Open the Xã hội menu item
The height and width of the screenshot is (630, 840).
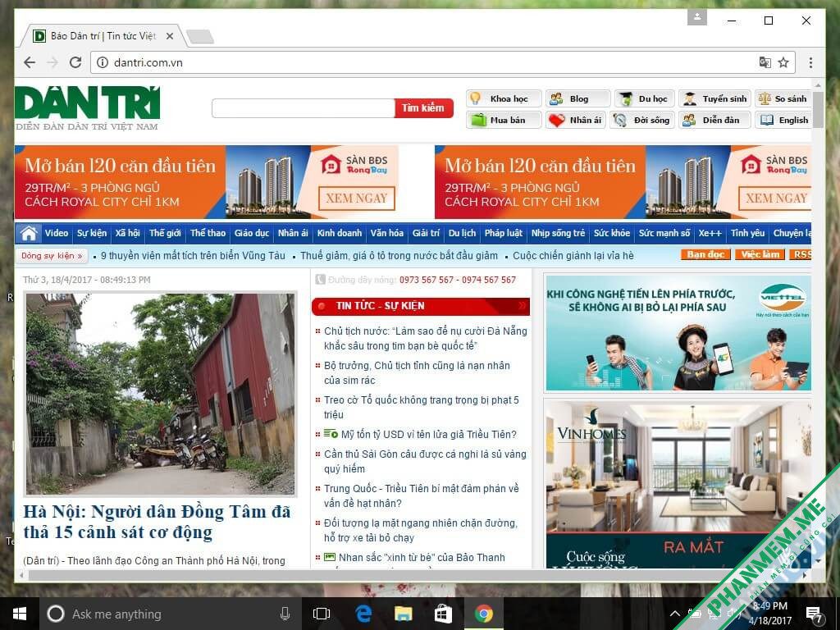(x=127, y=233)
